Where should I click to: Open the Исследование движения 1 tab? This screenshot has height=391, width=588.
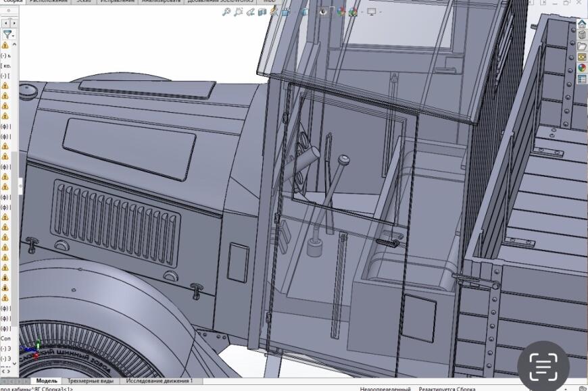point(160,381)
